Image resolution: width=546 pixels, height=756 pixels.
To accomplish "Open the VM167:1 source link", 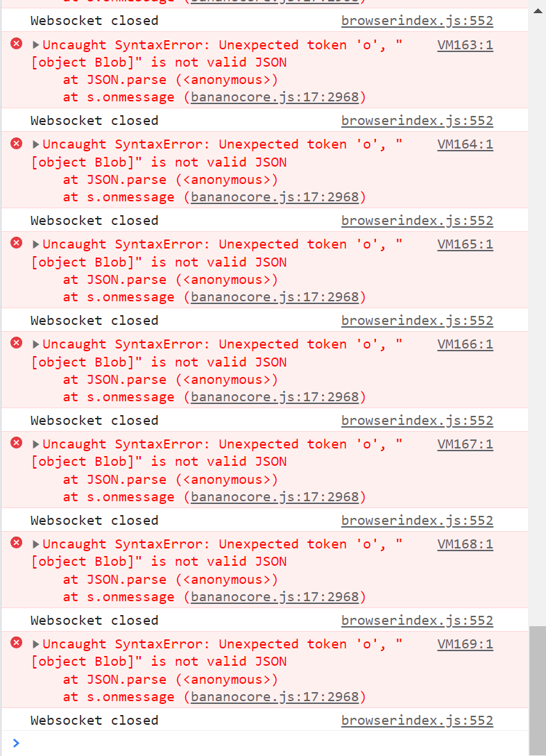I will (x=465, y=444).
